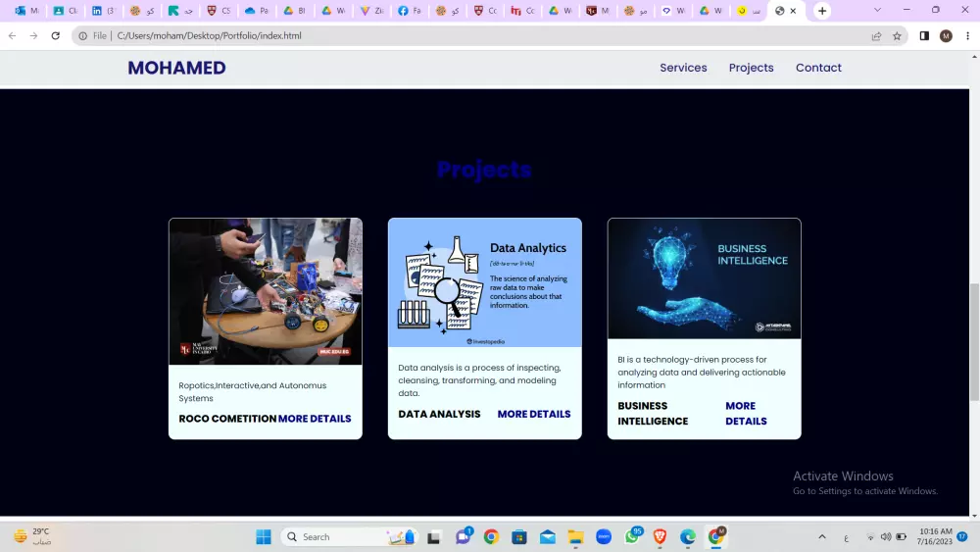Open the Wi-Fi network tray icon
The image size is (980, 552).
coord(870,536)
